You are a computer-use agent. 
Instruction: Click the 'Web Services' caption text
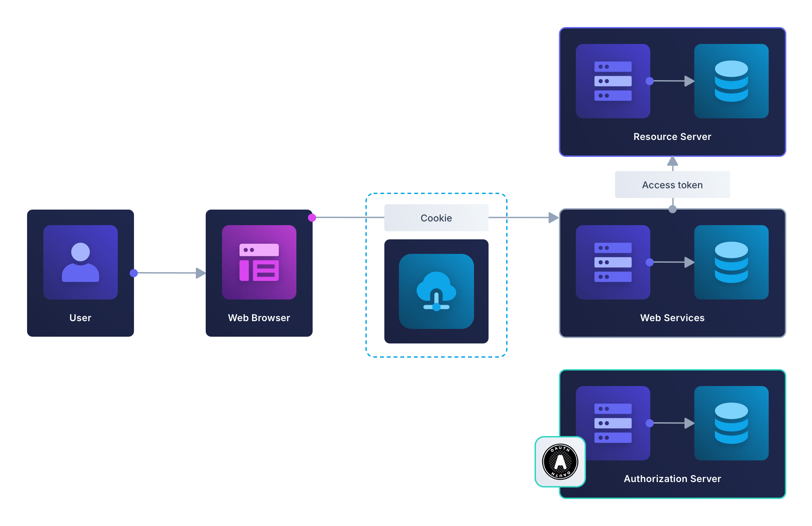coord(672,318)
